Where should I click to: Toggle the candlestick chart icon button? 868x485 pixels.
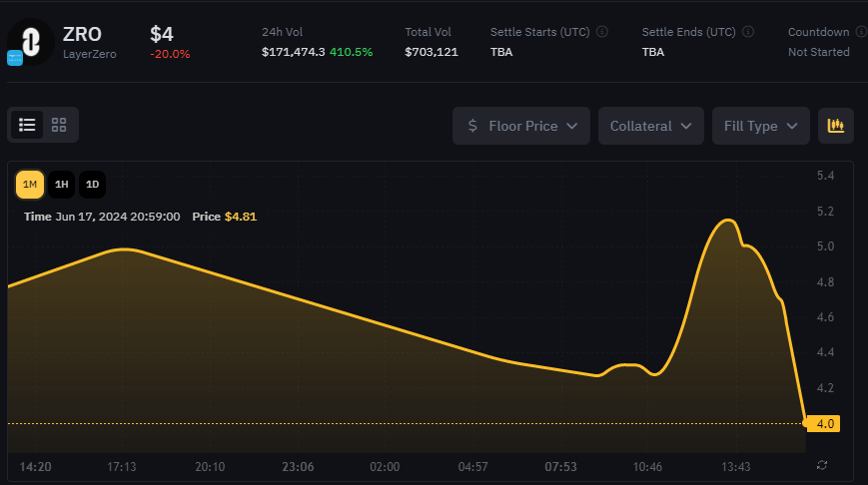pos(836,126)
